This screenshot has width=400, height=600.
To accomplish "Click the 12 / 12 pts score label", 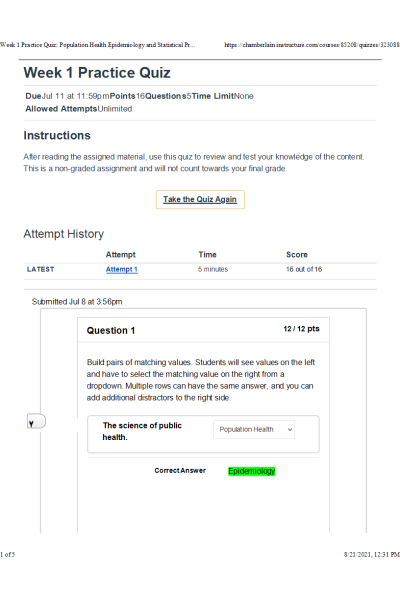I will (301, 329).
